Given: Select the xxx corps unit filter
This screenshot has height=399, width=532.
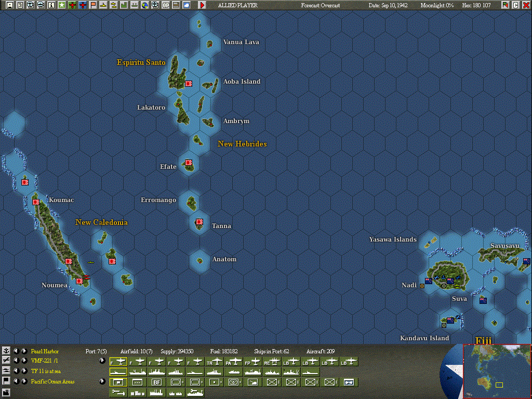Looking at the screenshot, I should (137, 382).
